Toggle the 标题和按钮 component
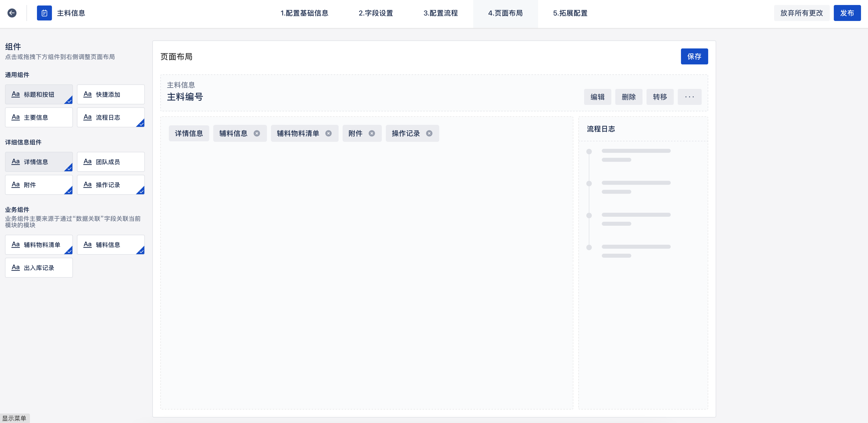 (x=39, y=94)
